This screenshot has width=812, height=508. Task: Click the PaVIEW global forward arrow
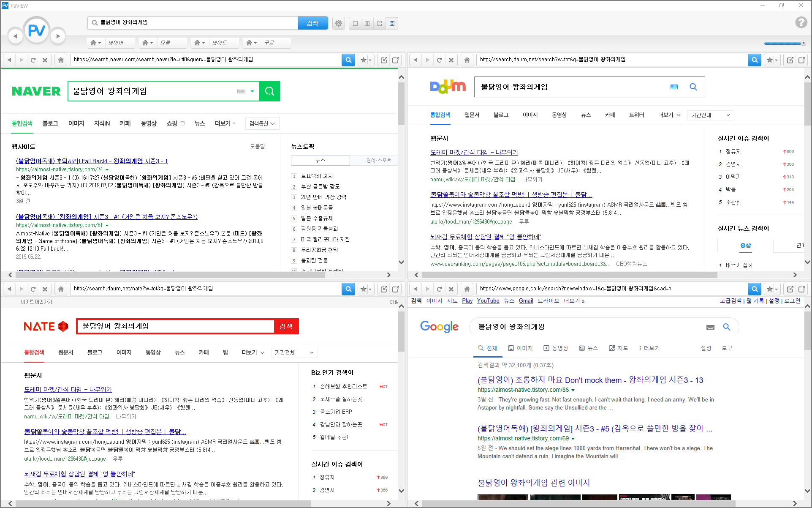click(x=58, y=36)
